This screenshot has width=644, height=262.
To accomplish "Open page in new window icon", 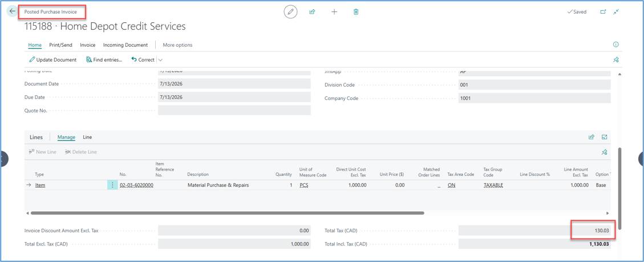I will [x=604, y=12].
